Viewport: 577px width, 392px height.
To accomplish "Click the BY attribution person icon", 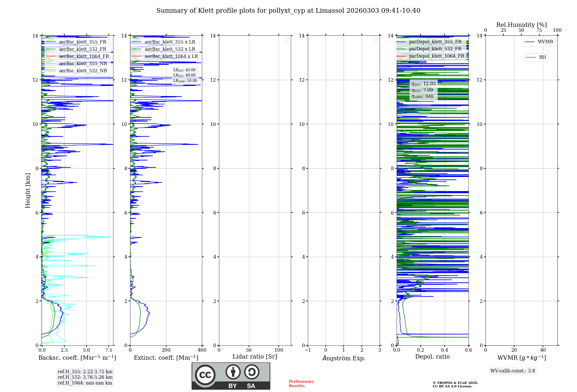I will point(233,372).
